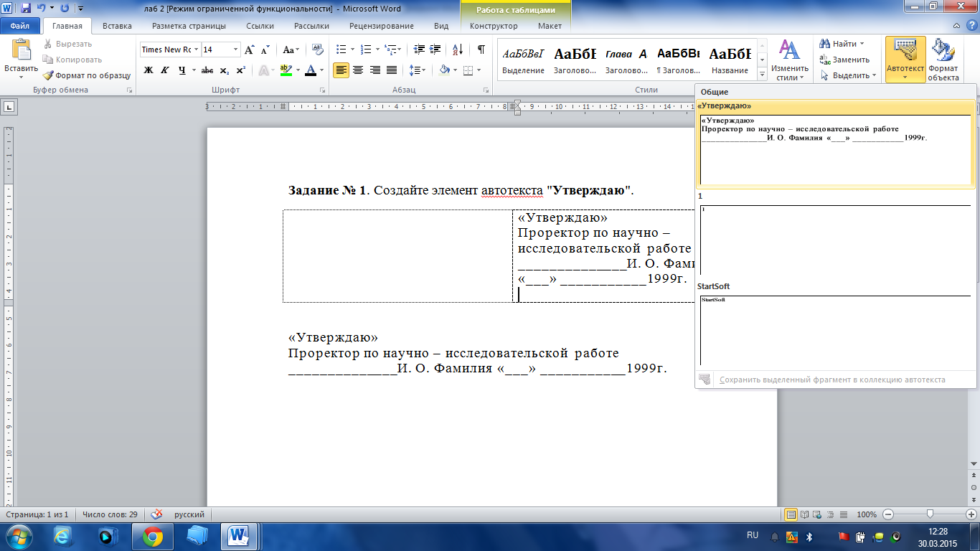Apply underline (Ч) formatting
Screen dimensions: 980x551
pos(182,70)
